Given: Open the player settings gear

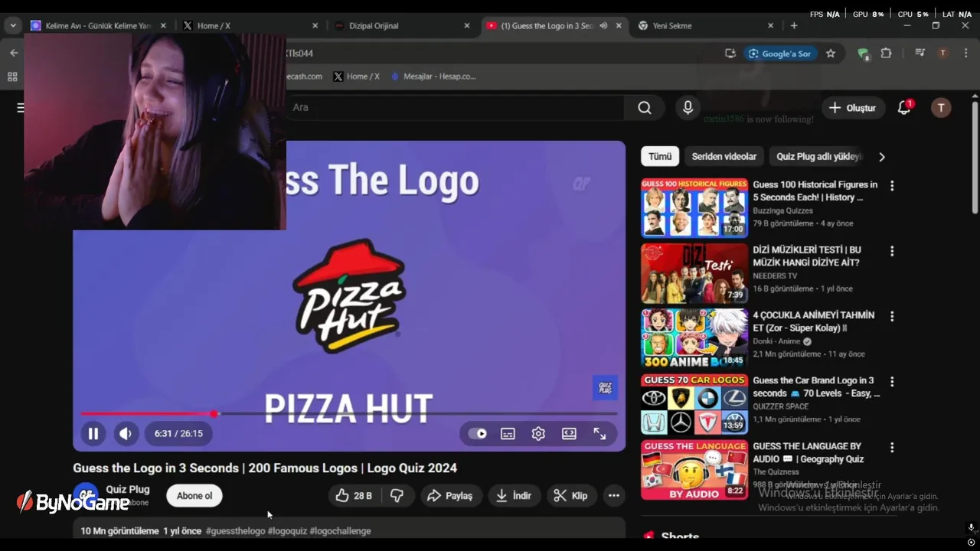Looking at the screenshot, I should 538,434.
